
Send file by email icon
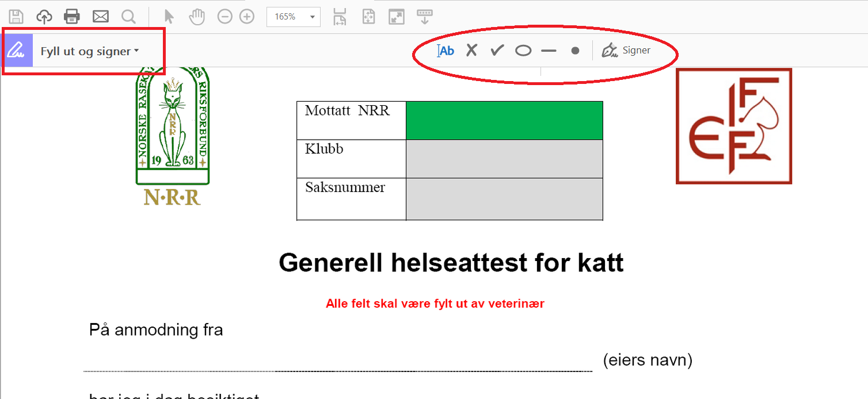[101, 17]
